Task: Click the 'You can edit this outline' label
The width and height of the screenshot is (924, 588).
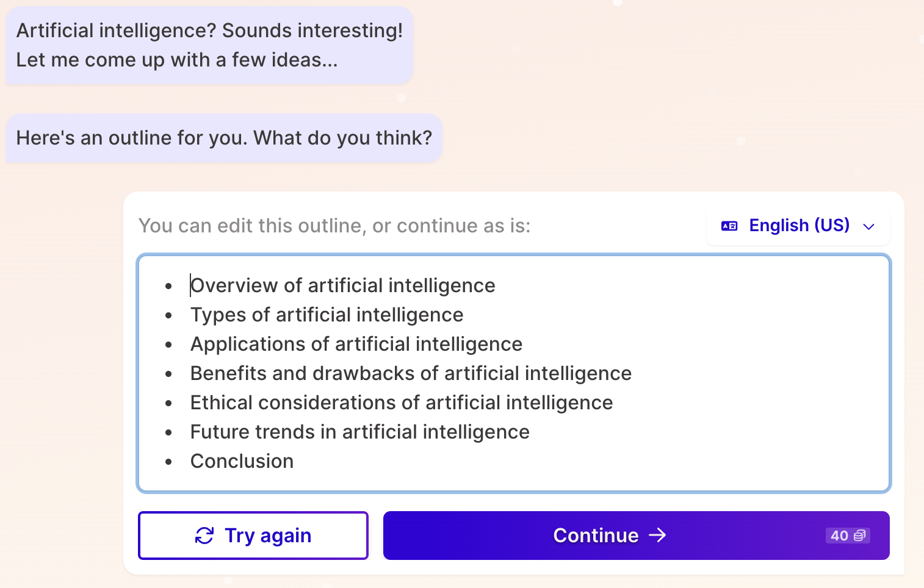Action: click(x=334, y=226)
